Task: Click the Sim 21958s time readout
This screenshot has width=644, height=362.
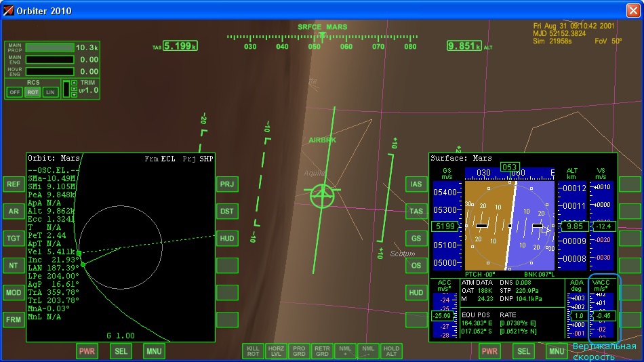Action: coord(552,41)
